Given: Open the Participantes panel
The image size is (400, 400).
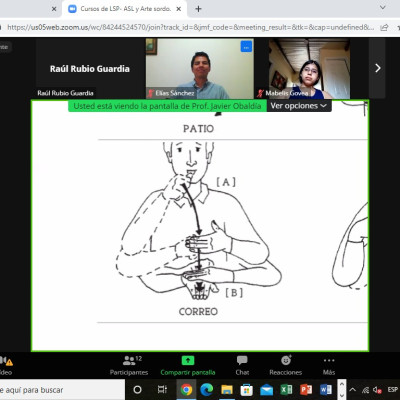Looking at the screenshot, I should pyautogui.click(x=129, y=365).
